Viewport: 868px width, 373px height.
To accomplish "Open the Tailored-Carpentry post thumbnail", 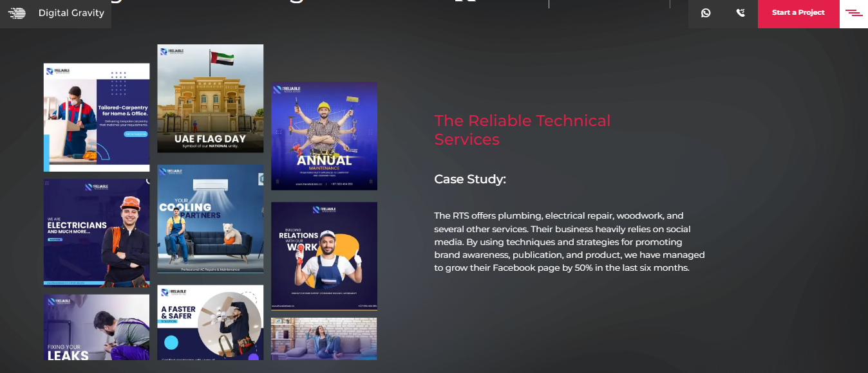I will click(97, 117).
